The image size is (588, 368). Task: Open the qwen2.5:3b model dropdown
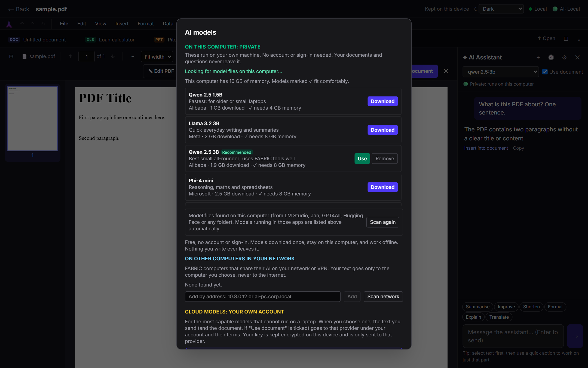click(501, 72)
